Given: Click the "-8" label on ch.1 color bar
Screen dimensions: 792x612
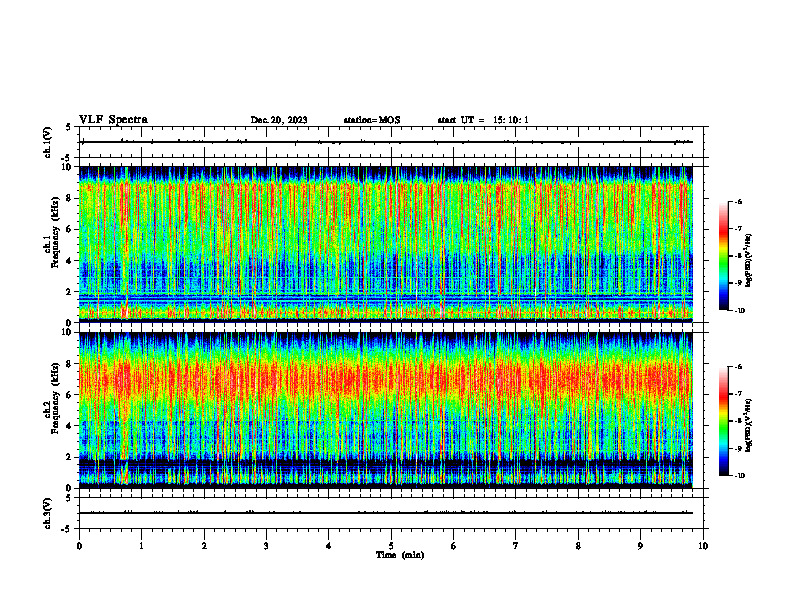Looking at the screenshot, I should tap(738, 256).
